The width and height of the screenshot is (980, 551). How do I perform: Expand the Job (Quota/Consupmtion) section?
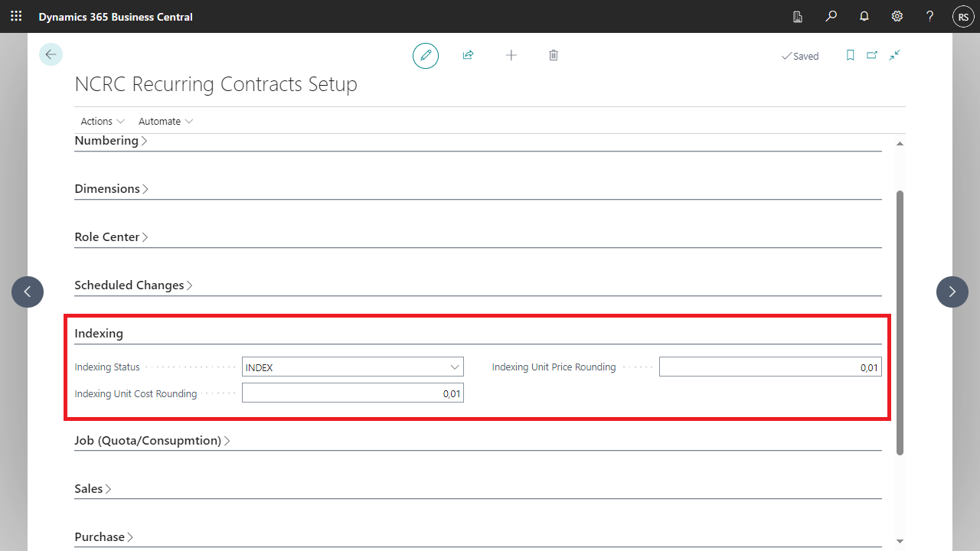click(x=152, y=441)
